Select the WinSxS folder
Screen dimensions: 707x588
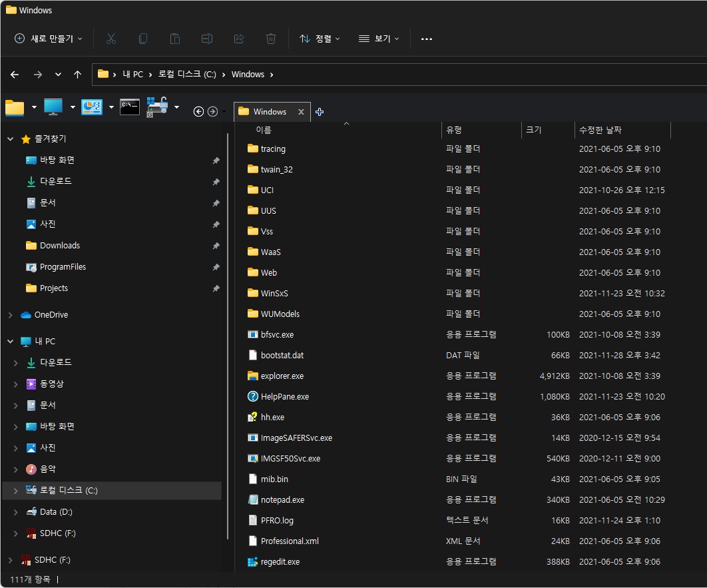point(274,294)
